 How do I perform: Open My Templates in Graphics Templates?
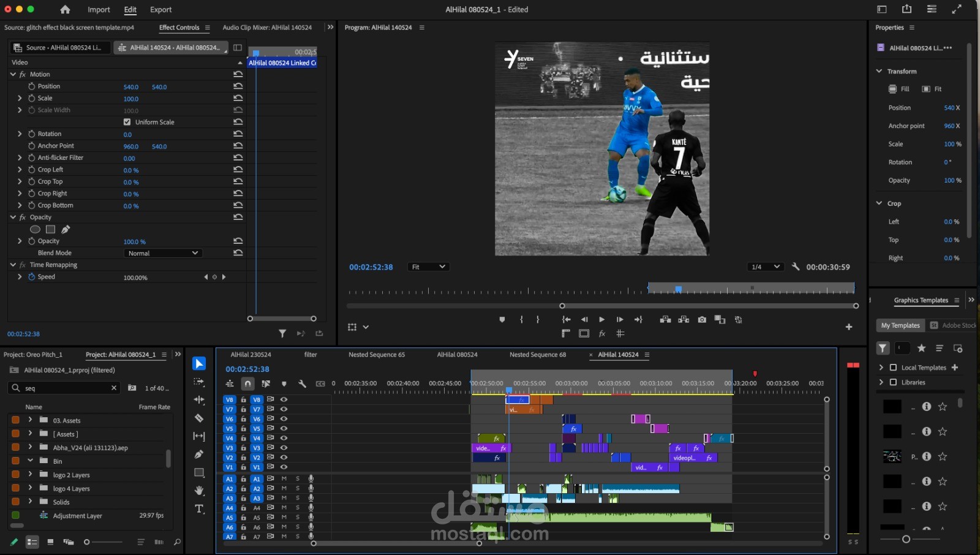pos(900,325)
